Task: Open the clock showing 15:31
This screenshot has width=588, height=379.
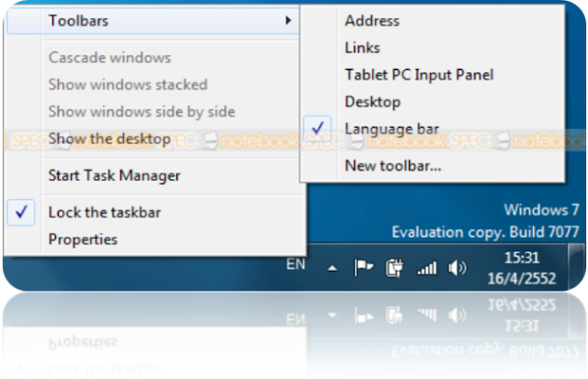Action: [522, 268]
